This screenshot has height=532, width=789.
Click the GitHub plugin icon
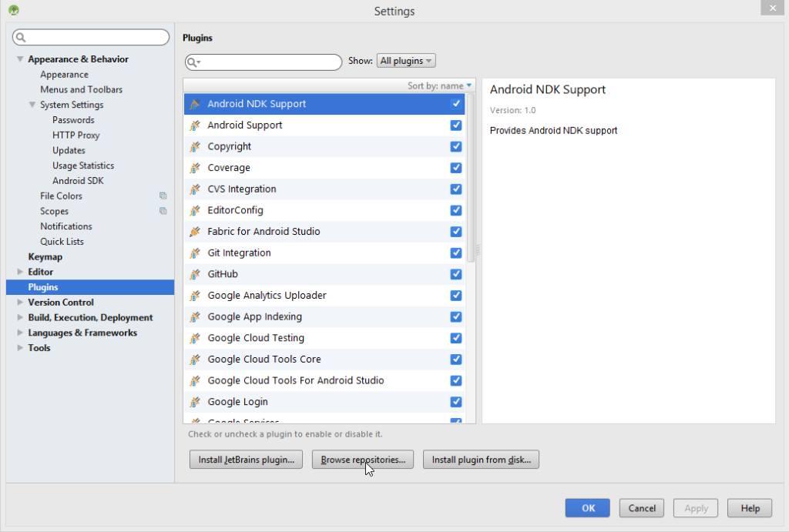[x=194, y=274]
